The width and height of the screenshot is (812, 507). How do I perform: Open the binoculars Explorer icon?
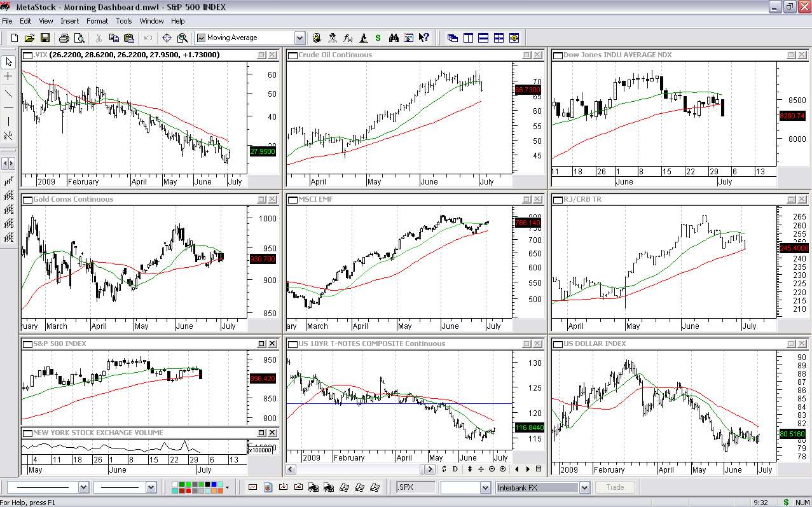(394, 38)
